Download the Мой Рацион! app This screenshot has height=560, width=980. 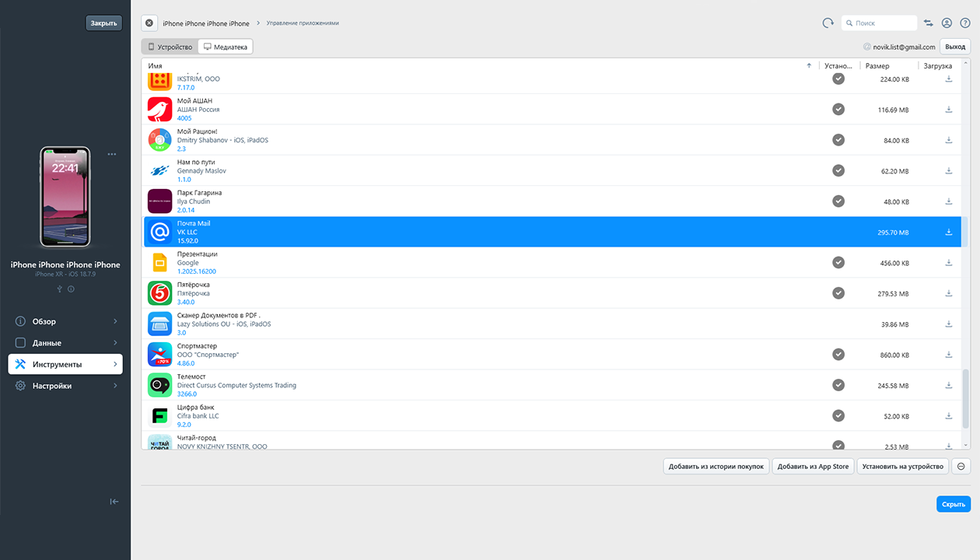[949, 140]
